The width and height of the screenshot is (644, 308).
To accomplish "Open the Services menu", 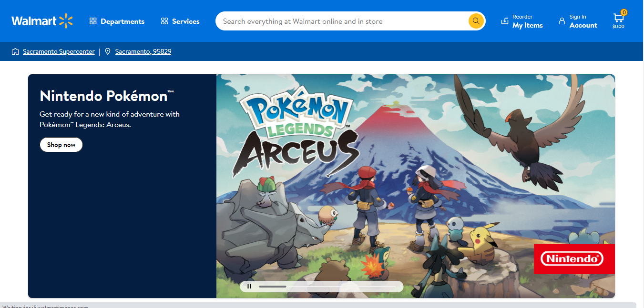I will [x=180, y=21].
